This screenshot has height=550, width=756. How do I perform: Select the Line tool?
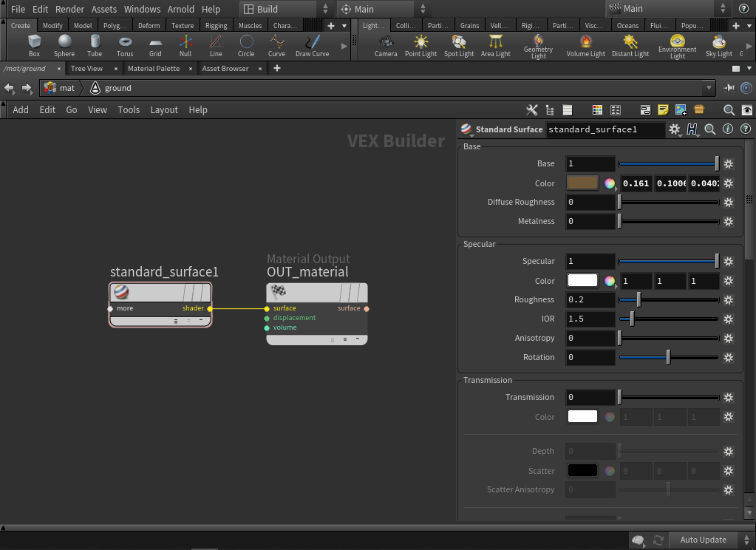click(216, 46)
